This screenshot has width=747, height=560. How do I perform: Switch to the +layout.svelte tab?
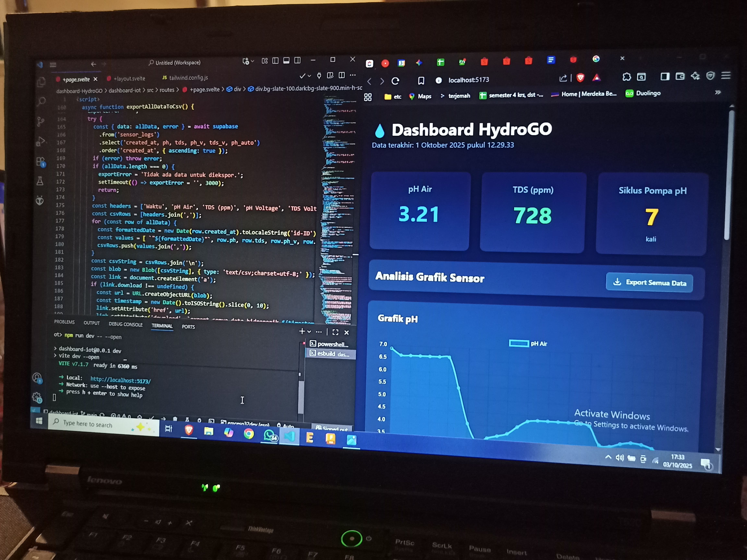click(129, 79)
